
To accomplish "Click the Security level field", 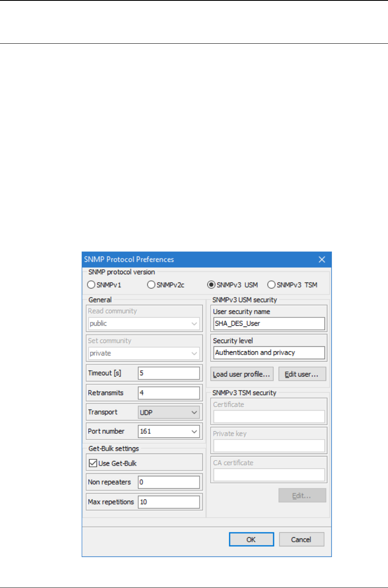I will (x=269, y=353).
